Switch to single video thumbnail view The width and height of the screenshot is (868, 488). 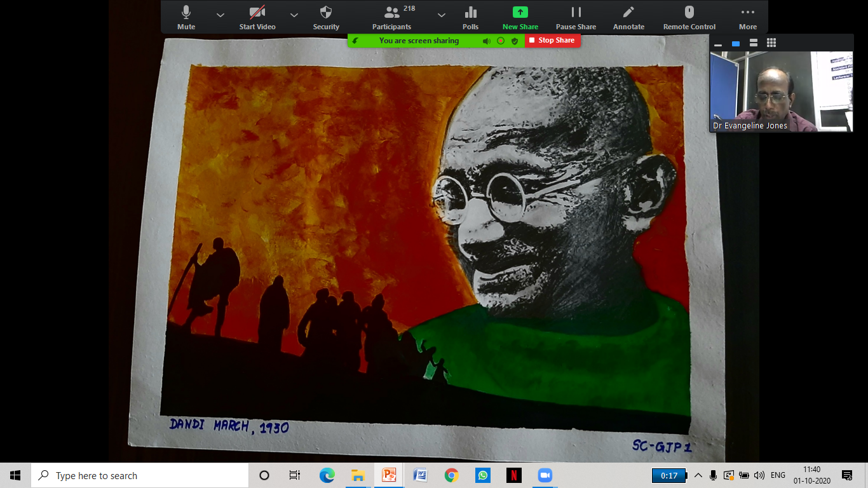pos(736,43)
